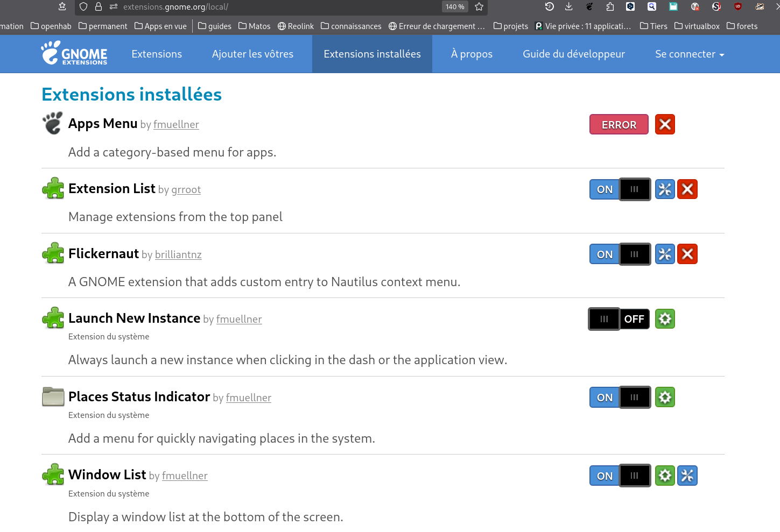780x532 pixels.
Task: Open the virtualbox bookmarks folder
Action: point(697,26)
